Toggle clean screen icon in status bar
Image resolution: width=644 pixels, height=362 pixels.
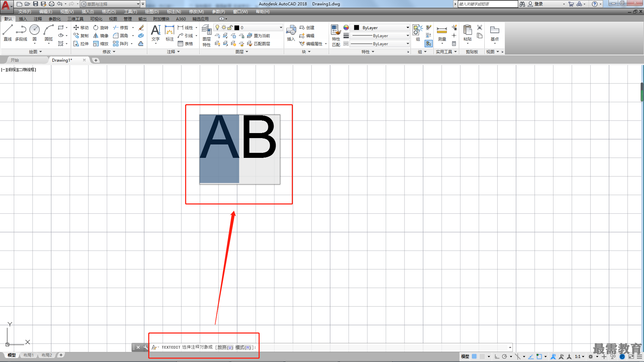pos(631,356)
